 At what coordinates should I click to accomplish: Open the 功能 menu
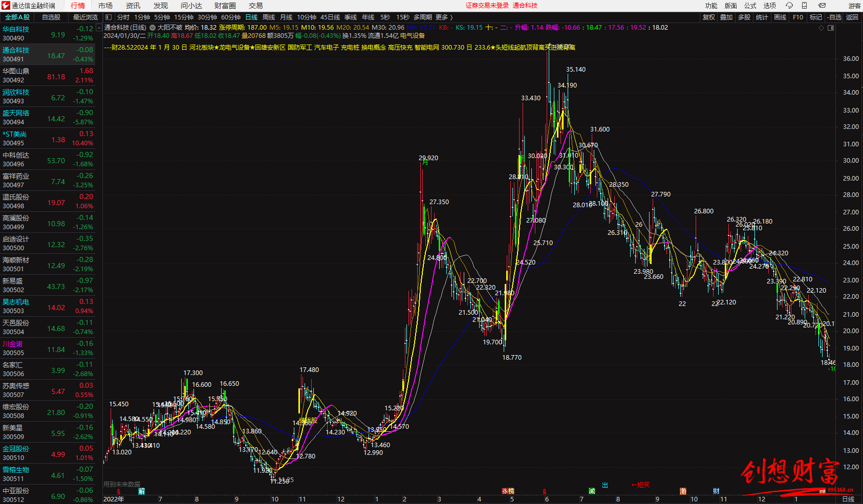711,6
